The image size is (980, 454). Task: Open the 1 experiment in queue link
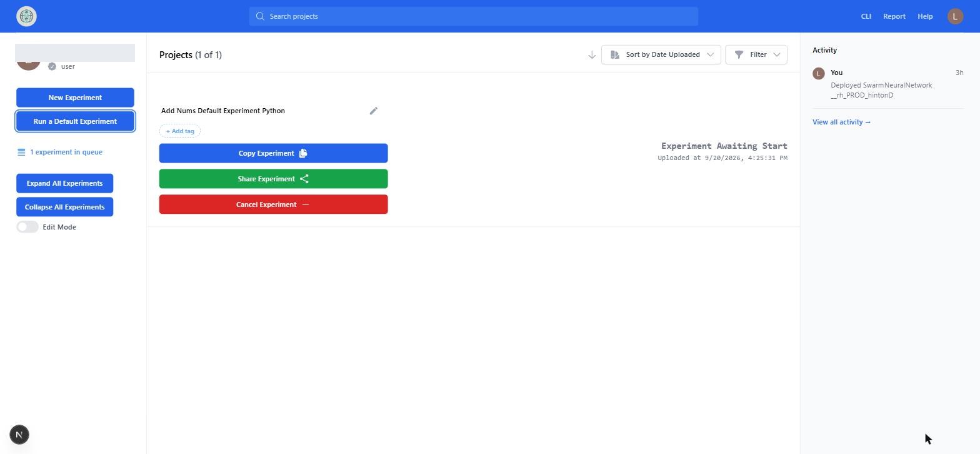[60, 152]
